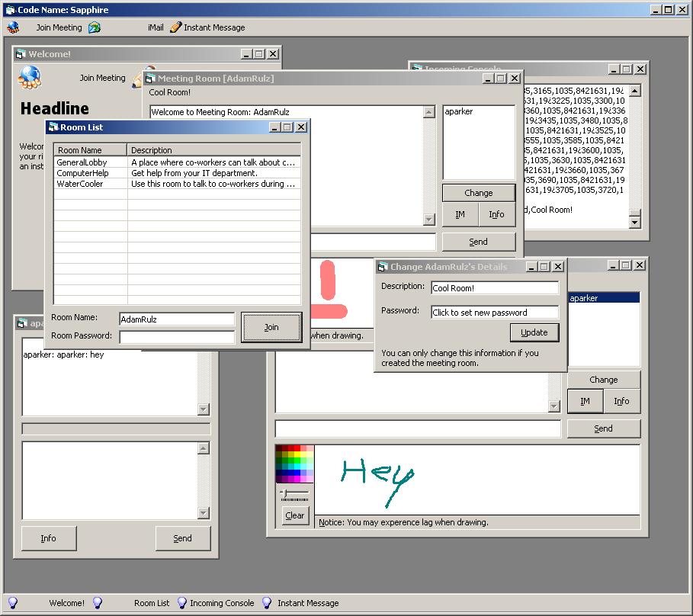Screen dimensions: 693x616
Task: Click the Description field containing Cool Room!
Action: [495, 288]
